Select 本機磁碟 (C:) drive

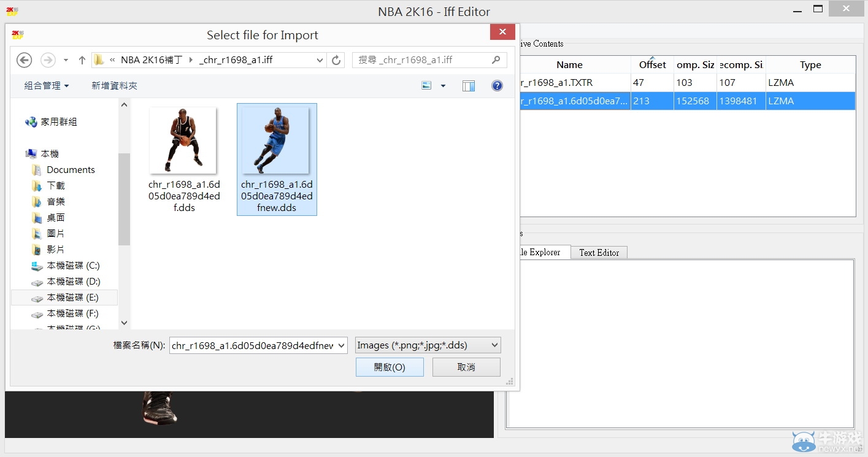[73, 266]
